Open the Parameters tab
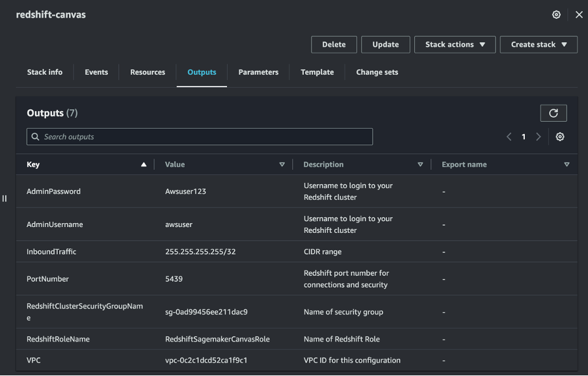 click(258, 72)
